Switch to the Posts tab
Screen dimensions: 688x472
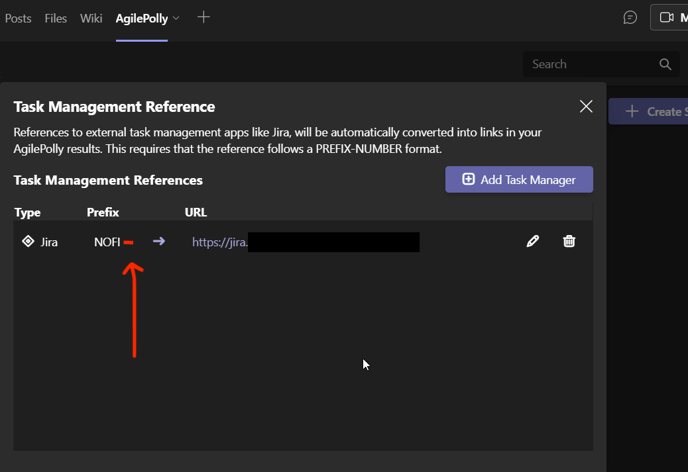click(x=18, y=18)
